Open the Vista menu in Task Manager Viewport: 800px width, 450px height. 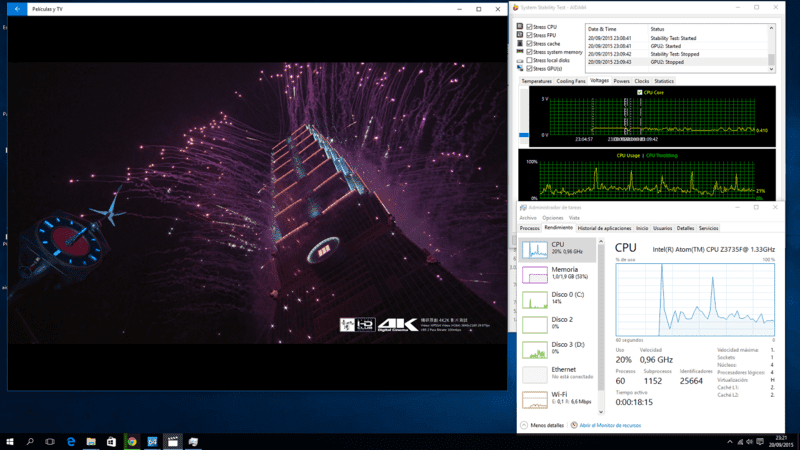(x=574, y=218)
